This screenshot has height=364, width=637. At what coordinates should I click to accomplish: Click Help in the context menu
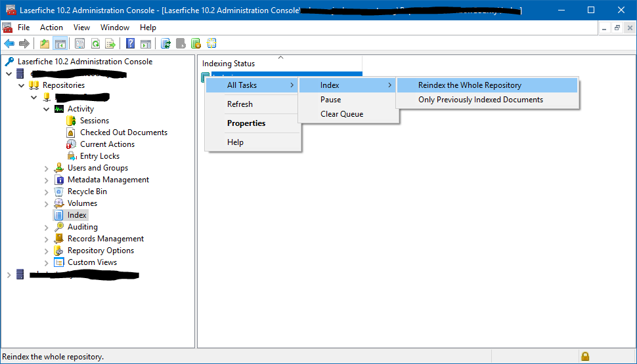[x=252, y=142]
